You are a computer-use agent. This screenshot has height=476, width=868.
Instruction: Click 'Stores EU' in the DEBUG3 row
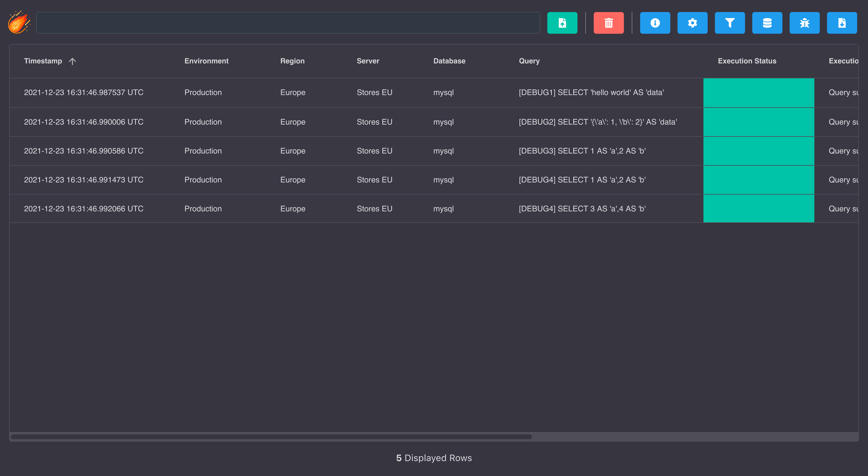[x=375, y=151]
